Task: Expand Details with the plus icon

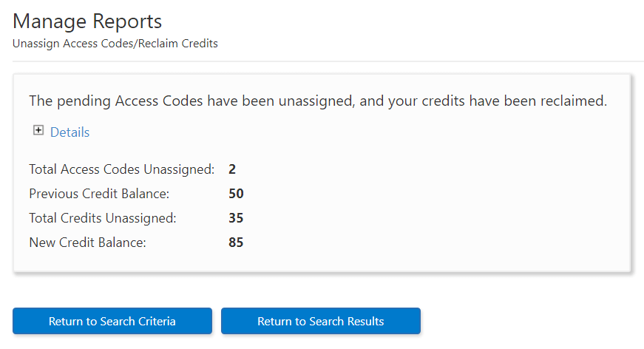Action: 38,131
